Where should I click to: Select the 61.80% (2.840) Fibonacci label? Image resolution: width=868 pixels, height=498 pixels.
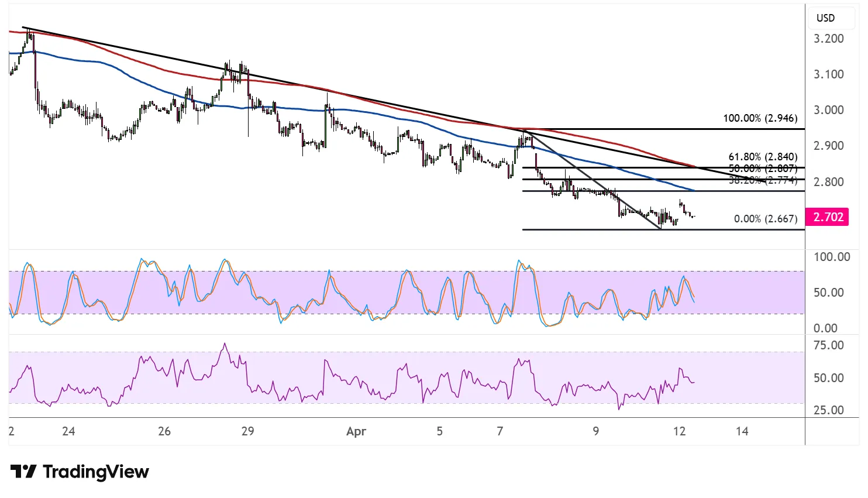(763, 157)
